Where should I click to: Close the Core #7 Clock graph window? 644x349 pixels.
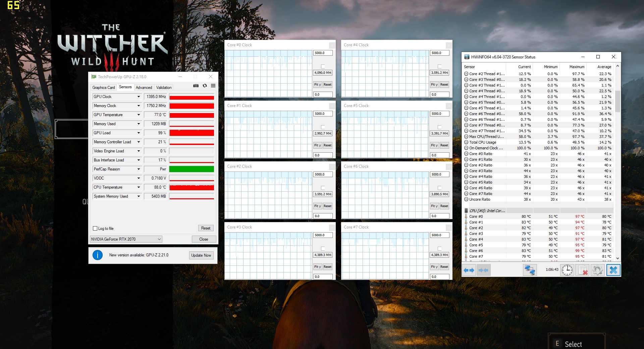pyautogui.click(x=448, y=227)
